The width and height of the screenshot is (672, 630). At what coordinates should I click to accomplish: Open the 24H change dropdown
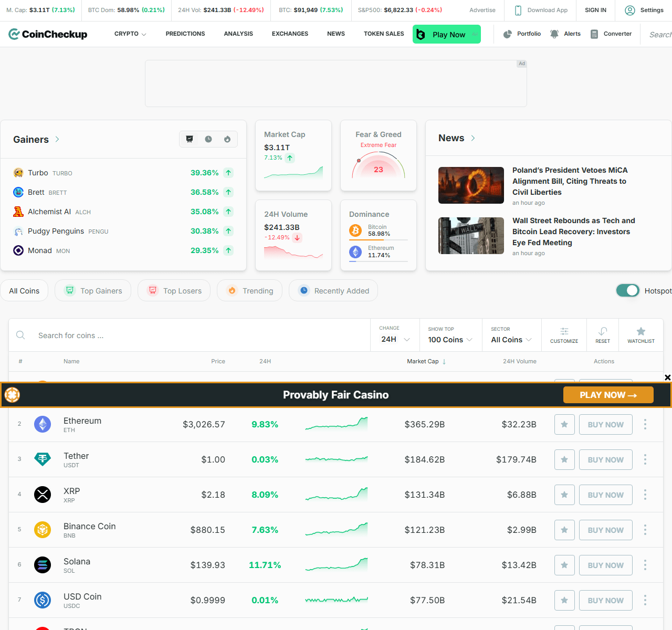(395, 339)
